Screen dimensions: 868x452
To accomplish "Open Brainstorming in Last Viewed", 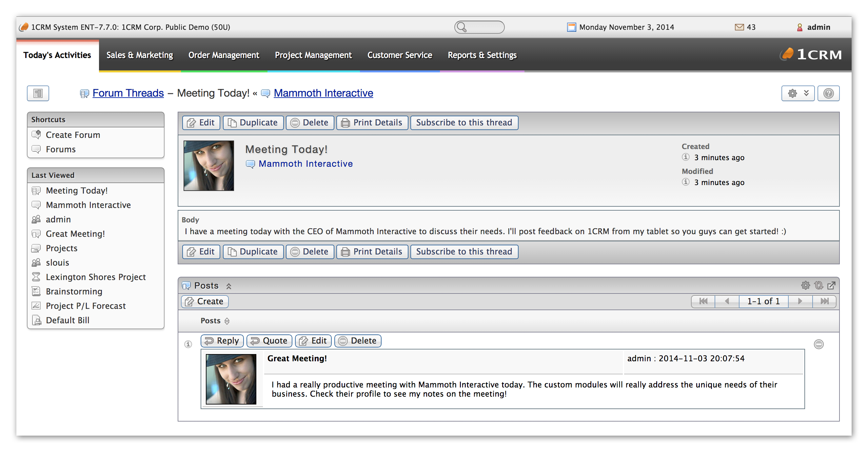I will 74,292.
